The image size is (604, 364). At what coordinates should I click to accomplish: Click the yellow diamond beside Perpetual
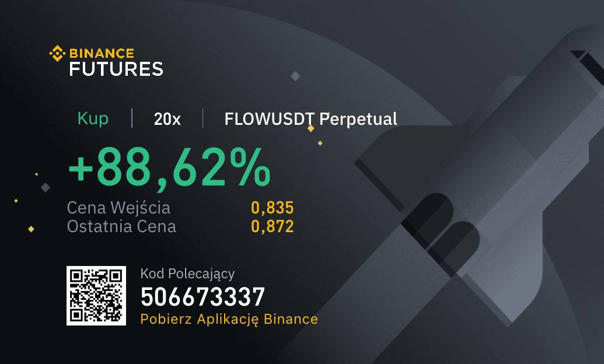(x=310, y=128)
